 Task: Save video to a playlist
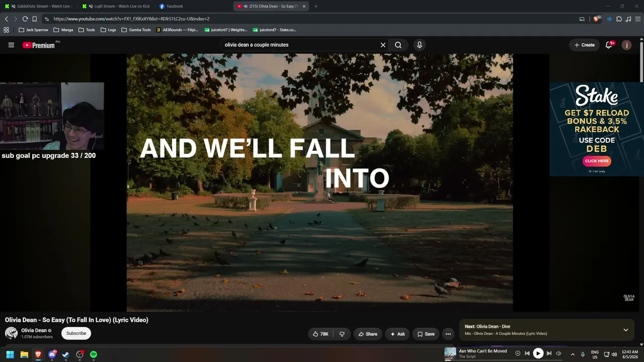(x=426, y=334)
